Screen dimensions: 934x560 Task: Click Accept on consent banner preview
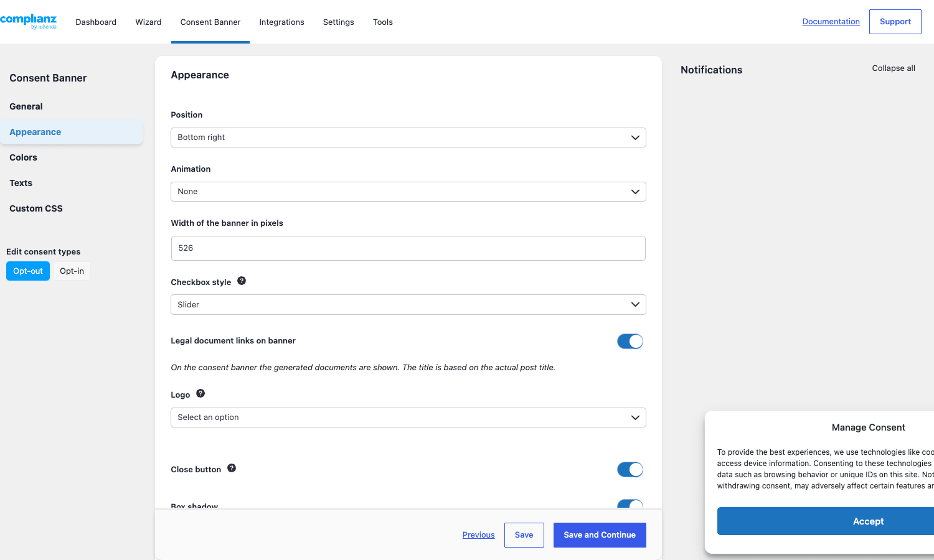coord(826,521)
